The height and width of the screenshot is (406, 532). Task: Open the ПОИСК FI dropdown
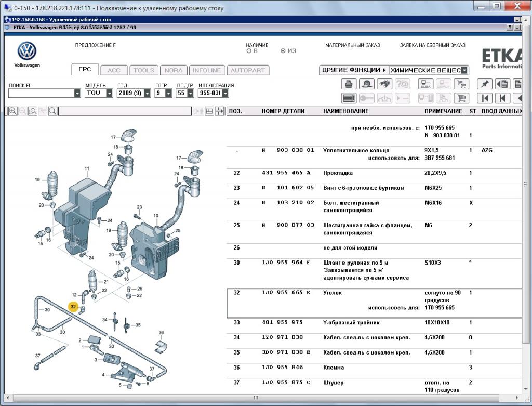pyautogui.click(x=77, y=93)
